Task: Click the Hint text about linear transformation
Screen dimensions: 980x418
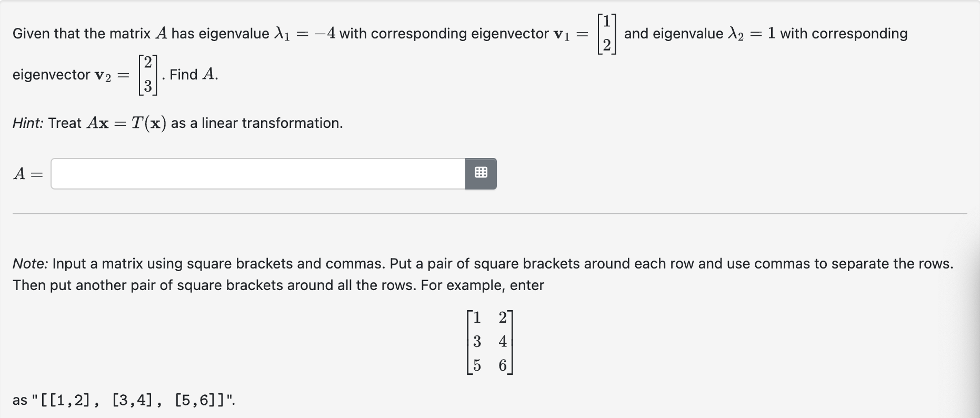Action: click(176, 123)
